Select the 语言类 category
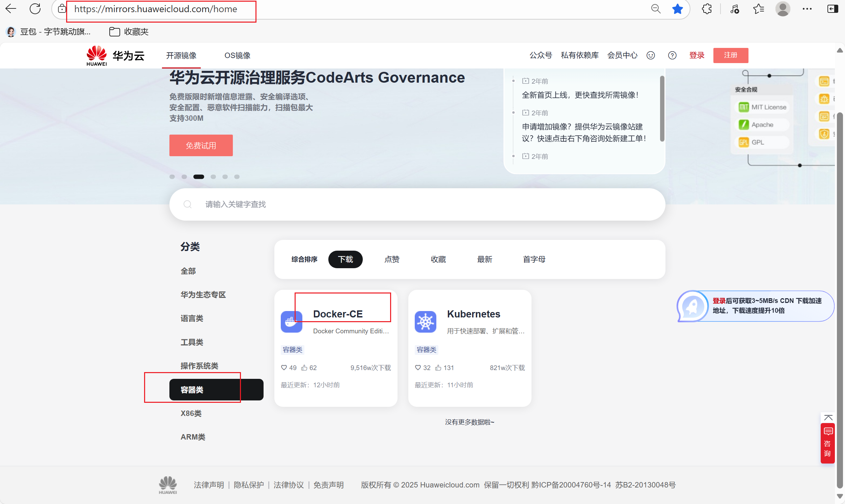Viewport: 845px width, 504px height. [x=192, y=318]
